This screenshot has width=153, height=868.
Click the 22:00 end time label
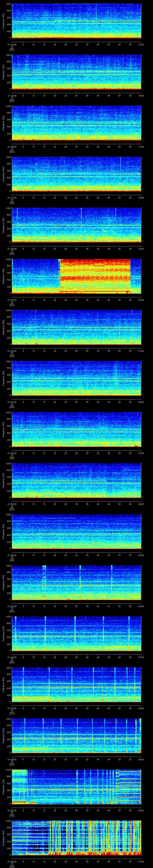coord(141,402)
